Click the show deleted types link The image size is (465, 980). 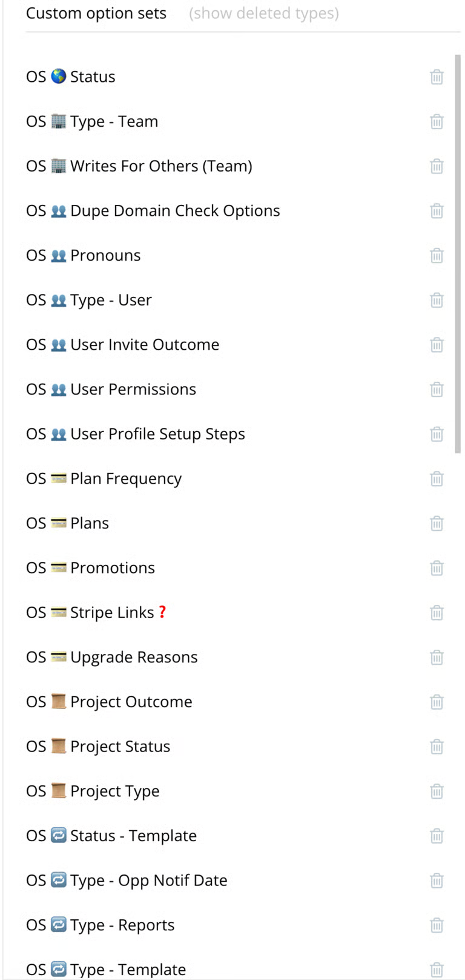tap(264, 13)
